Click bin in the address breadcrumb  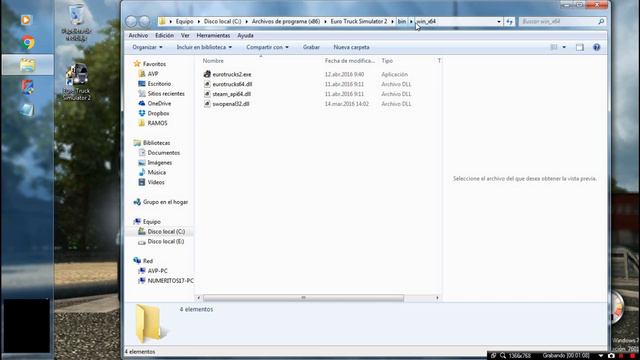click(402, 21)
